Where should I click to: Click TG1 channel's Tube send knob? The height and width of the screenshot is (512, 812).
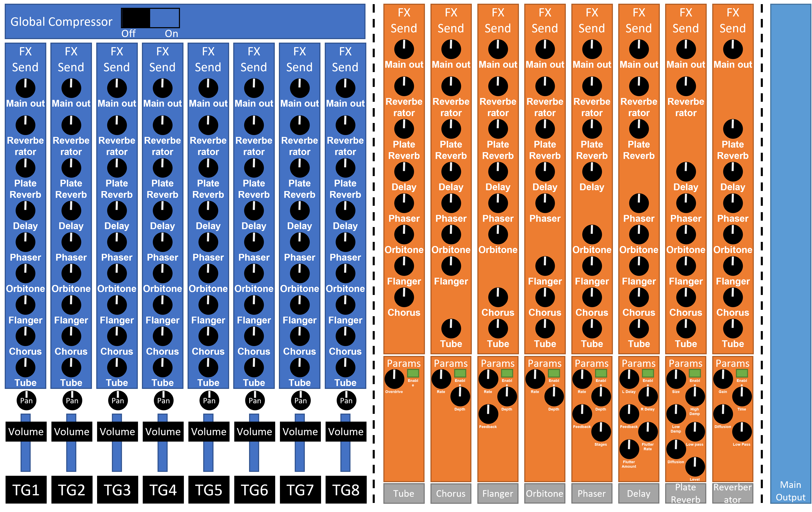pos(25,367)
